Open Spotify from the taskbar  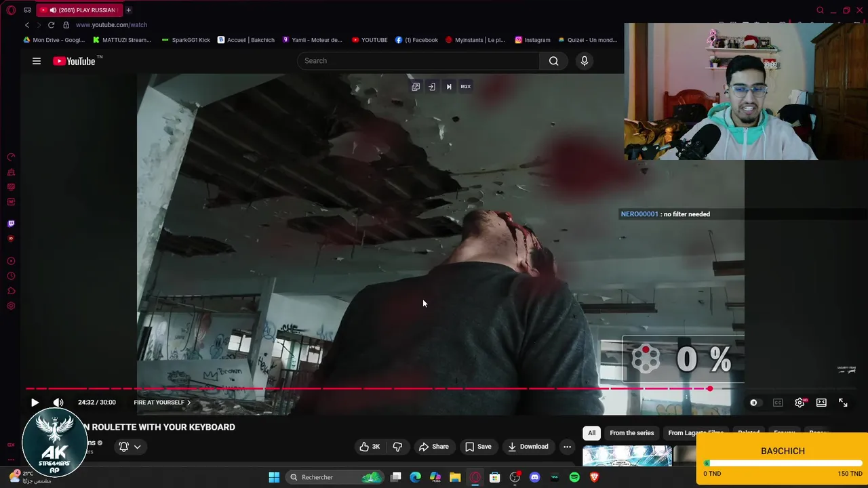point(574,477)
